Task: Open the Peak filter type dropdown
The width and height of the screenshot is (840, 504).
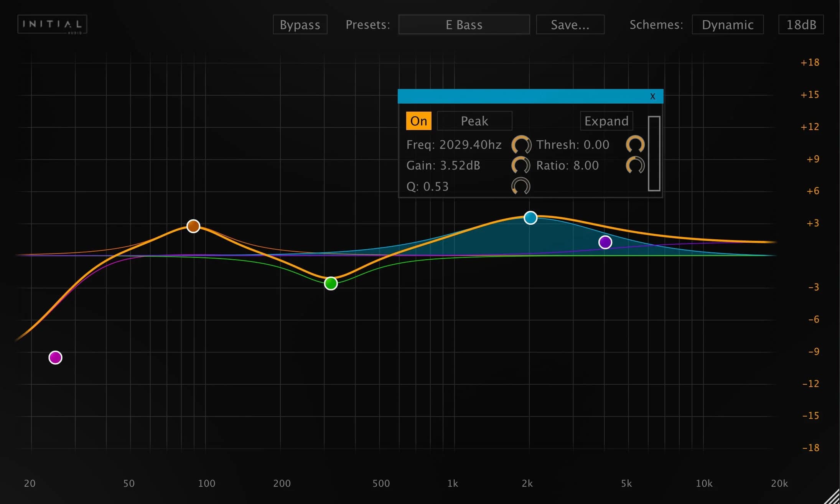Action: click(x=474, y=121)
